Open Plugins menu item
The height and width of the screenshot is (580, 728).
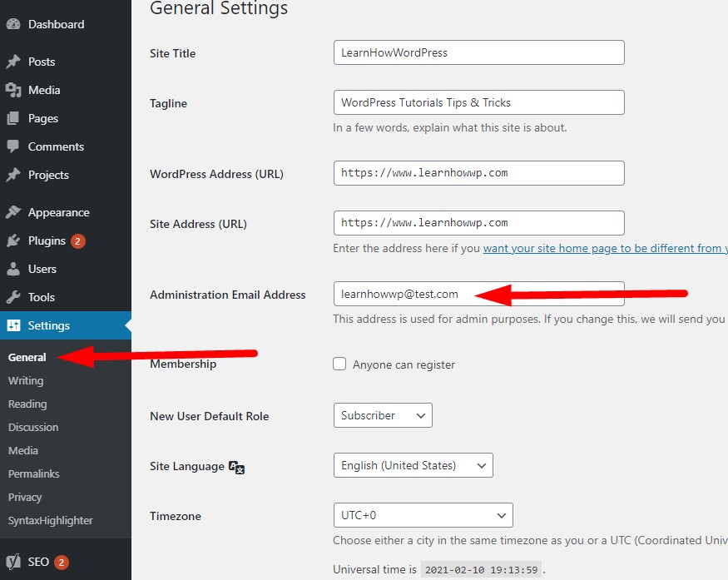(66, 240)
